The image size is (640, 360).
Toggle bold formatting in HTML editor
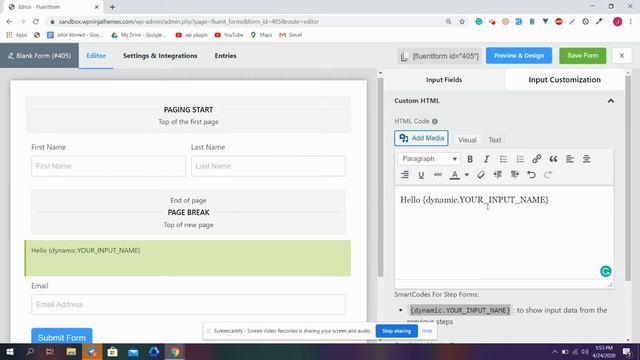click(x=470, y=159)
